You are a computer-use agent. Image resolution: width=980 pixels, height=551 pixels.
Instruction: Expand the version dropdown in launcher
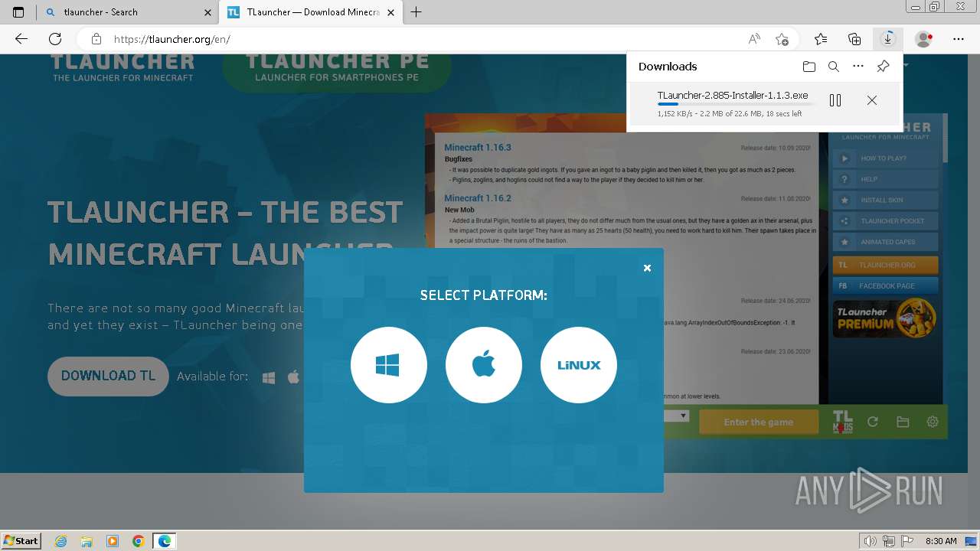[683, 416]
